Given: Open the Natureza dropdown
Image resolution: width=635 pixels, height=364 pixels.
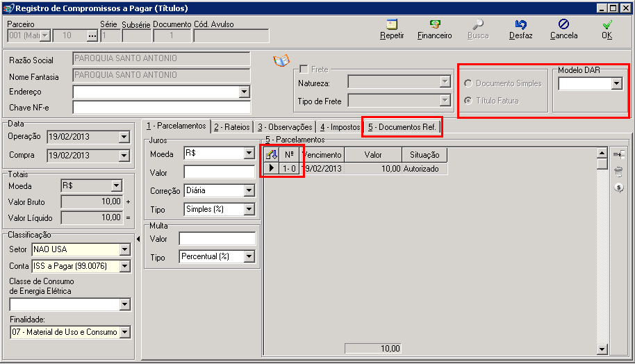Looking at the screenshot, I should pyautogui.click(x=445, y=82).
